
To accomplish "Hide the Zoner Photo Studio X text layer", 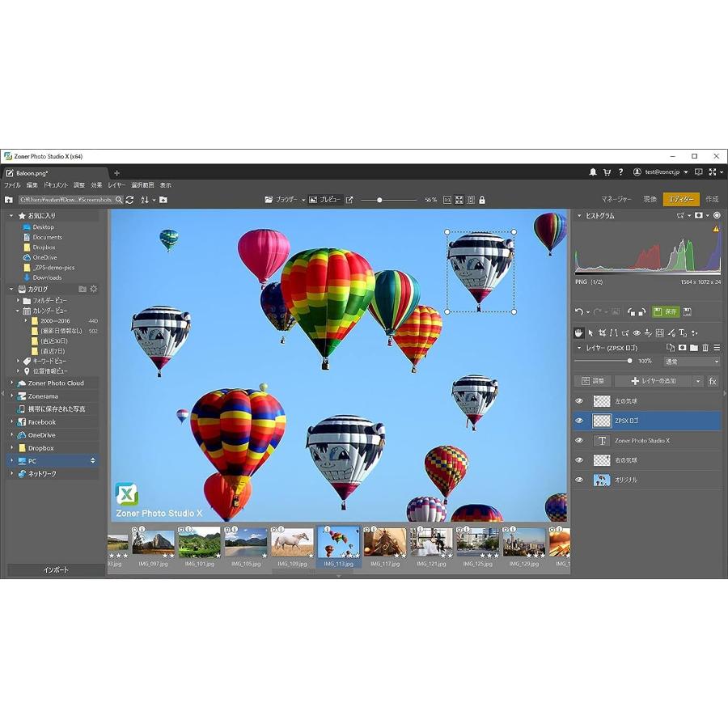I will [579, 440].
